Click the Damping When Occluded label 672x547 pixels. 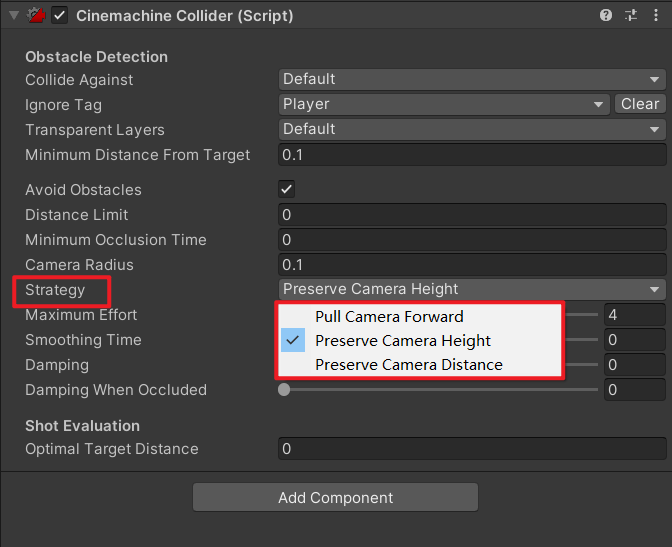pos(116,390)
